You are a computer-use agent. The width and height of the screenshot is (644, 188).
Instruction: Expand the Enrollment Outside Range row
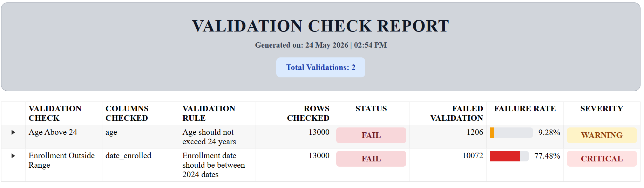click(x=13, y=156)
